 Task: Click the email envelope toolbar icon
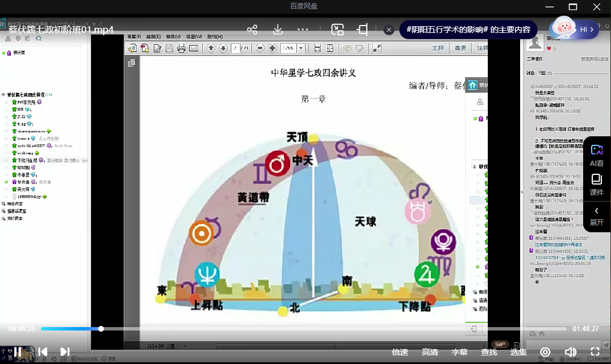(x=194, y=48)
